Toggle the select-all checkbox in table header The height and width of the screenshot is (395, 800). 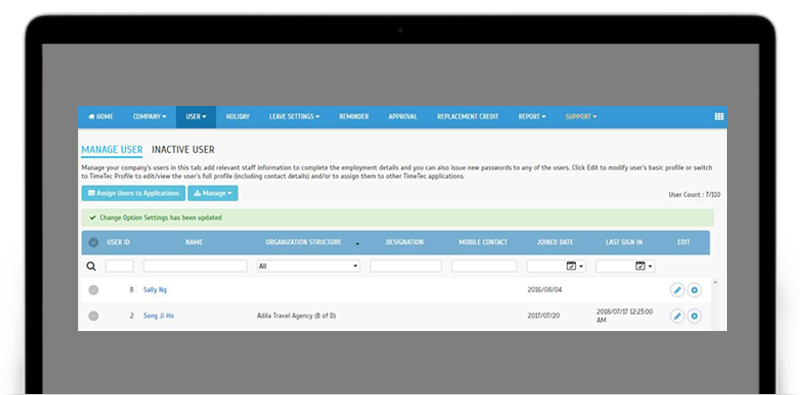coord(93,242)
